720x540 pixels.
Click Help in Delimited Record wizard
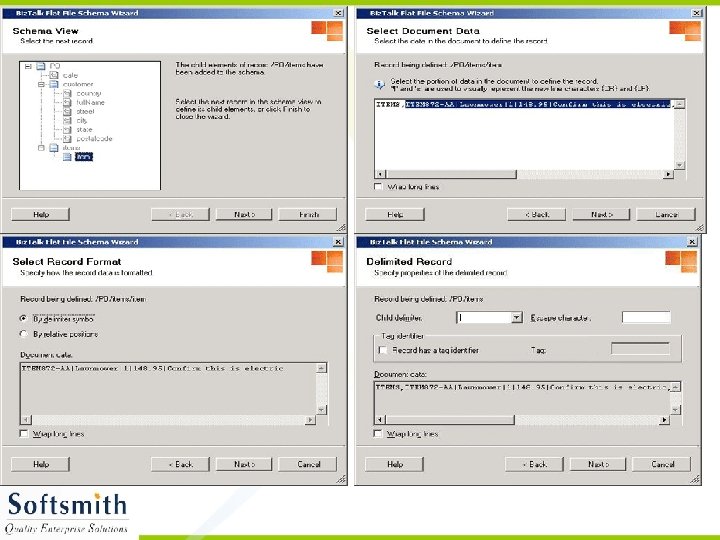394,464
